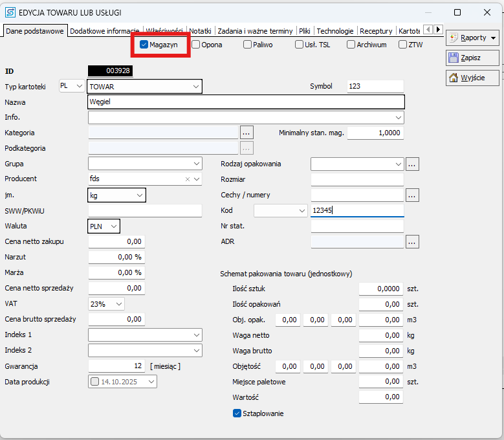Uncheck the Magazyn checkbox
The width and height of the screenshot is (504, 440).
coord(144,45)
